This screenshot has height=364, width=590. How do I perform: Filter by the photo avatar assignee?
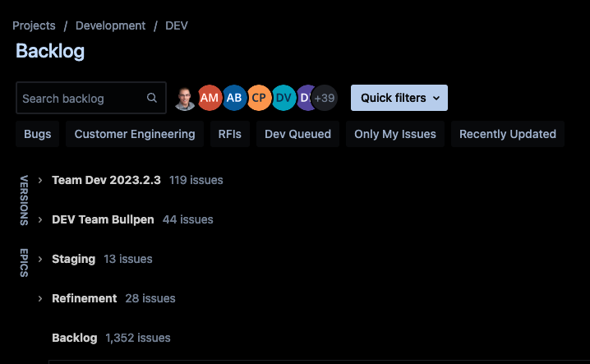[x=185, y=98]
